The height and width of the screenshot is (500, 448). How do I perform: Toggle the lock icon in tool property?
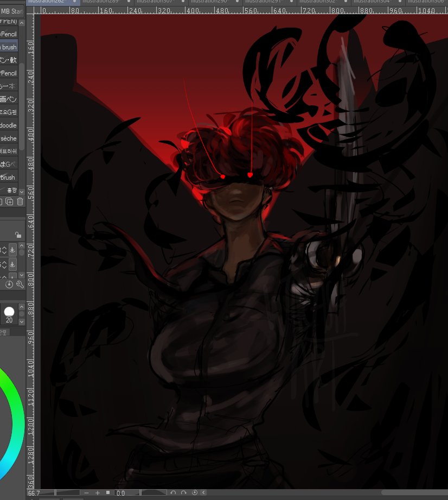[x=18, y=235]
